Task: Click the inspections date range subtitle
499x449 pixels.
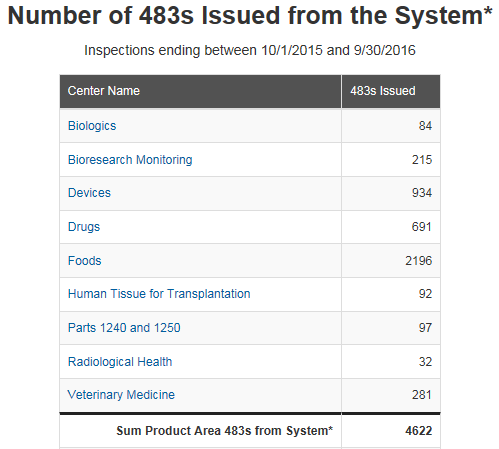Action: (x=250, y=50)
